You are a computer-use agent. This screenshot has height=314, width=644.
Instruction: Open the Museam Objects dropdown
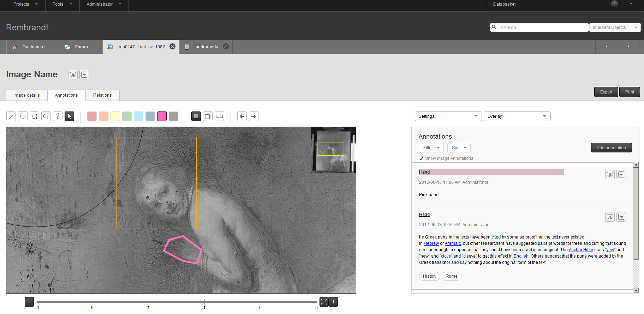pyautogui.click(x=615, y=27)
